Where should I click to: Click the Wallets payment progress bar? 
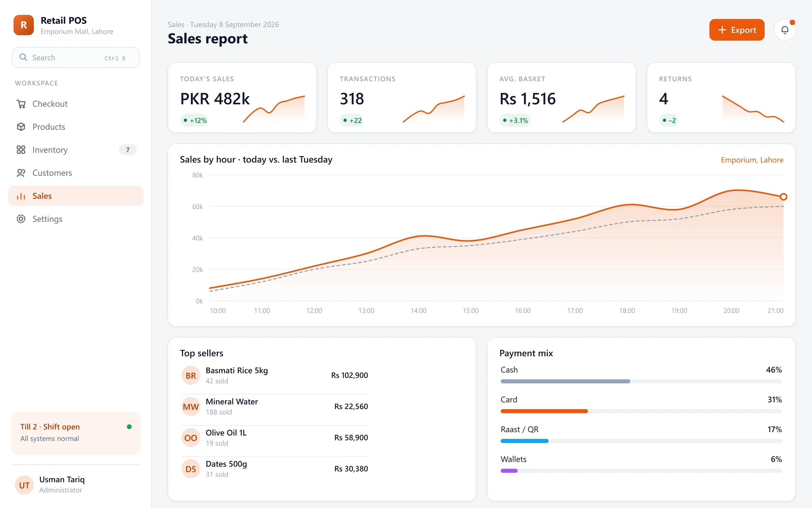coord(641,471)
